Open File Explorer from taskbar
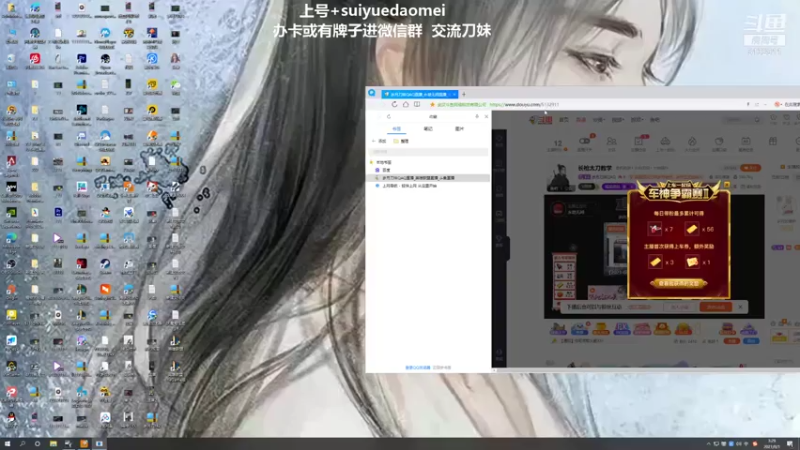 click(53, 444)
